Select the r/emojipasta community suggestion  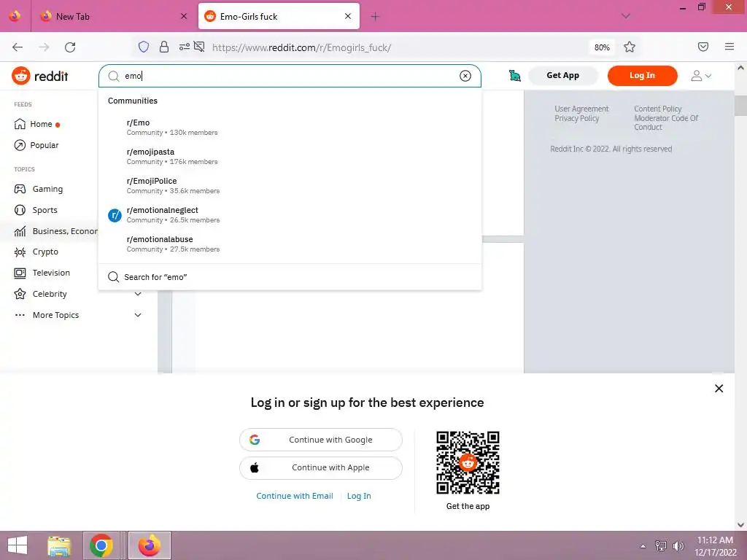tap(290, 156)
